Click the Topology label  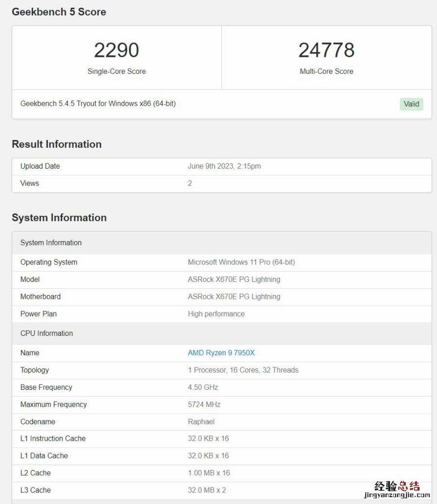34,370
